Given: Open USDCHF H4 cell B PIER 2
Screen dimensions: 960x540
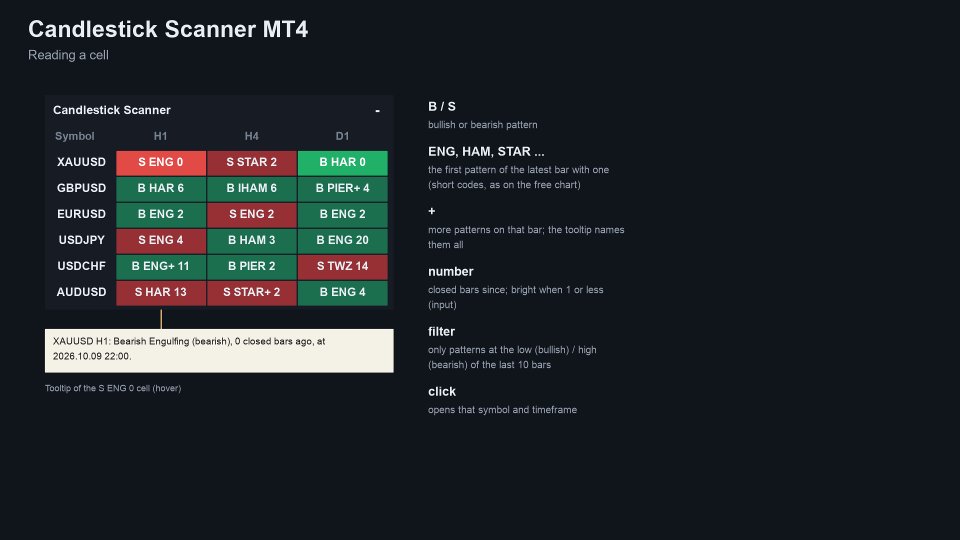Looking at the screenshot, I should pyautogui.click(x=252, y=267).
